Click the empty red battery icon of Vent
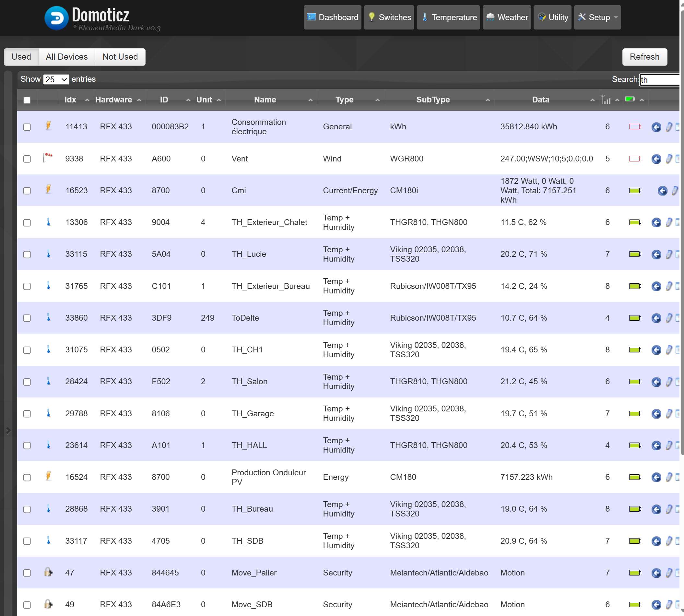Viewport: 684px width, 616px height. coord(635,159)
